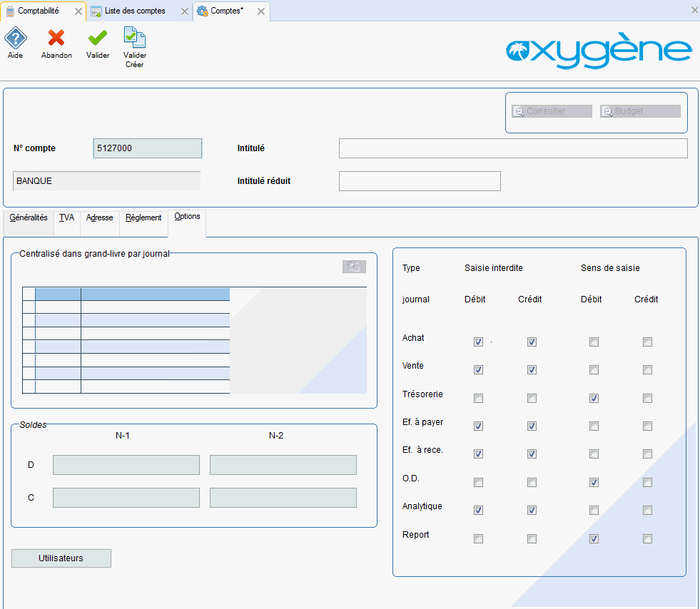
Task: Click the N-1 credit balance field
Action: tap(126, 498)
